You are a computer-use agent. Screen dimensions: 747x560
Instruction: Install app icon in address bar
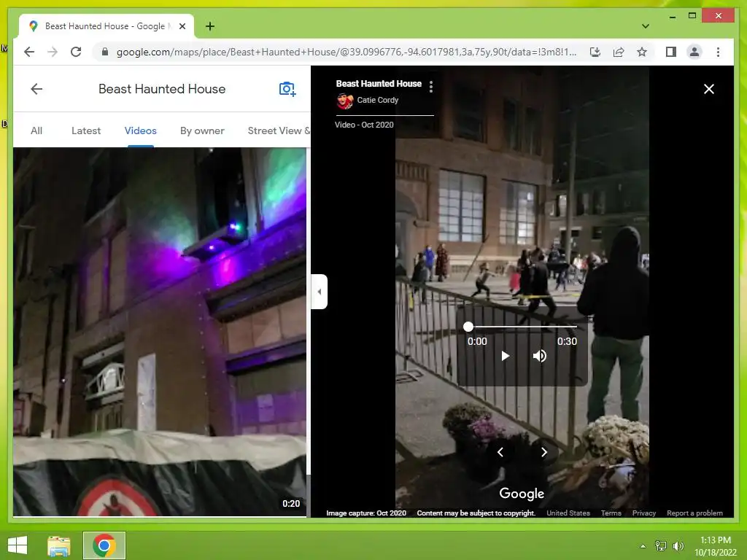(595, 52)
